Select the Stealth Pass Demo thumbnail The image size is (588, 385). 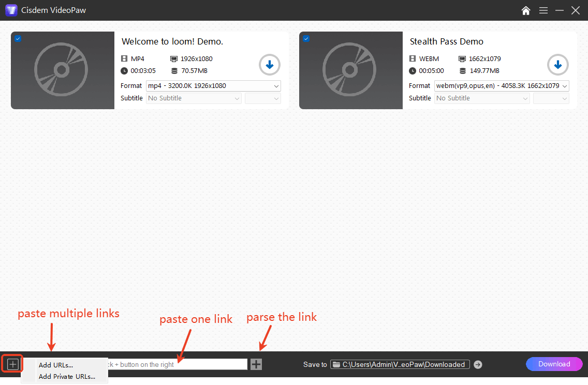[x=350, y=70]
